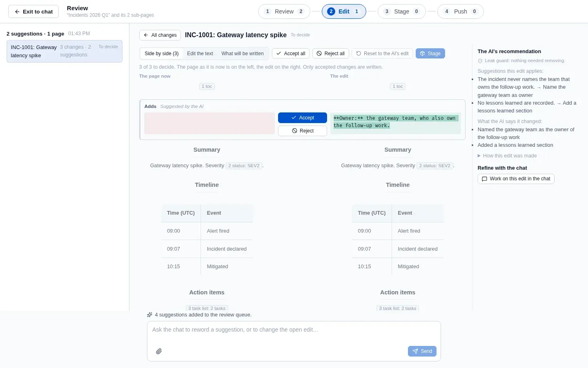Image resolution: width=588 pixels, height=368 pixels.
Task: Select step 2 Edit in the stepper
Action: (344, 11)
